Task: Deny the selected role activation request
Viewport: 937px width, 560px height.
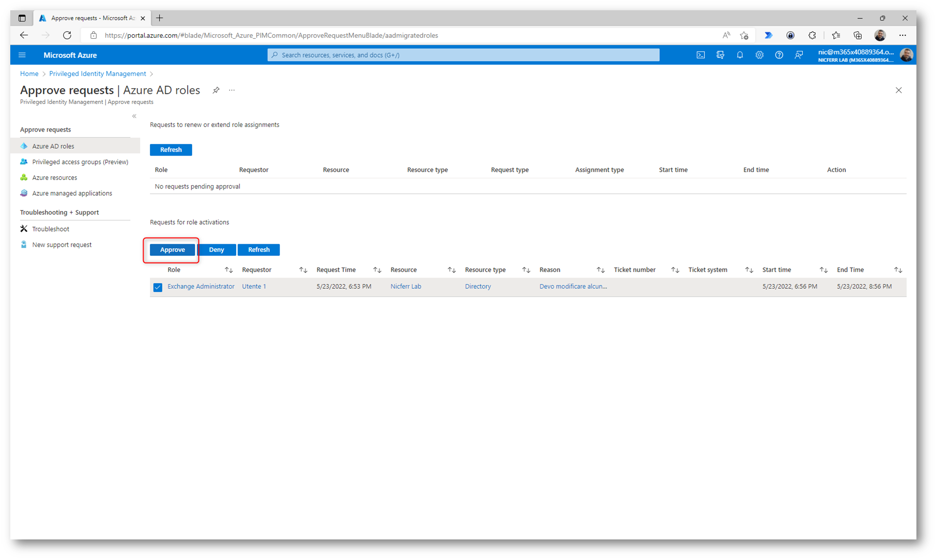Action: (x=216, y=250)
